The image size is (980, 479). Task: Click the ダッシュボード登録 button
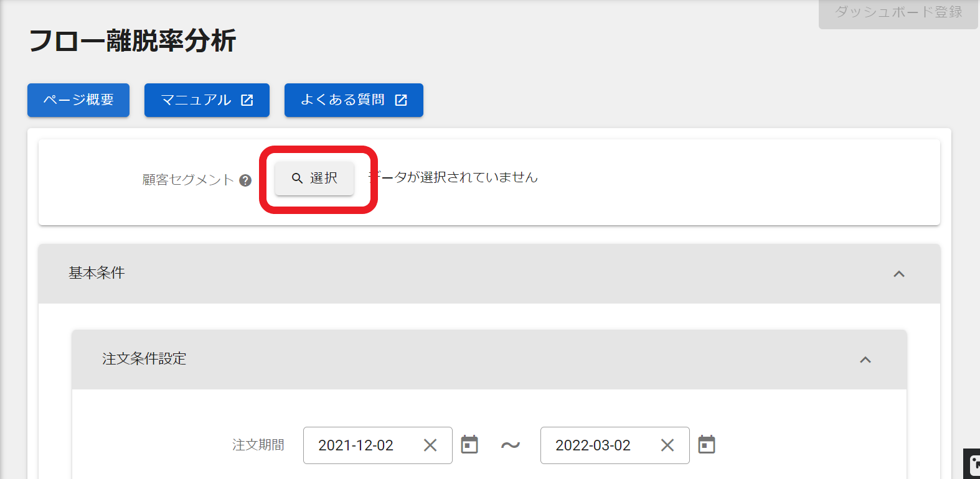[898, 12]
